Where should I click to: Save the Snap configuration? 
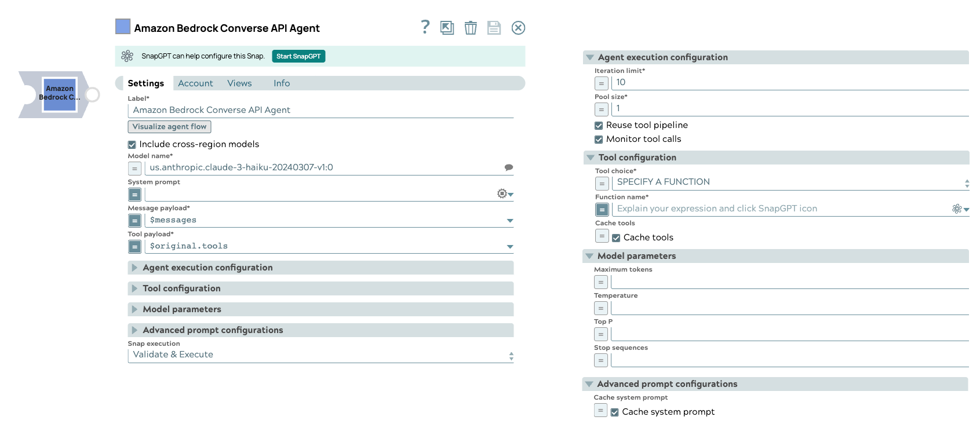point(494,27)
